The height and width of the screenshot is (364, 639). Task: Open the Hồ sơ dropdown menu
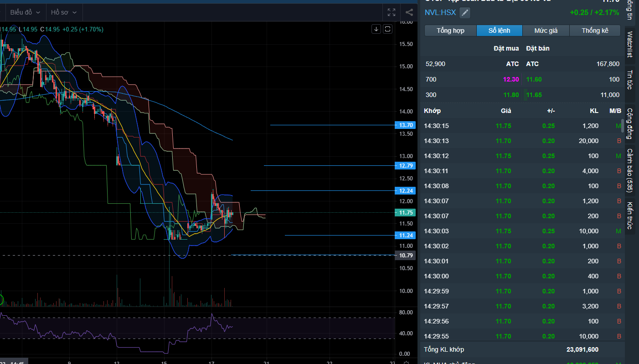pos(63,12)
